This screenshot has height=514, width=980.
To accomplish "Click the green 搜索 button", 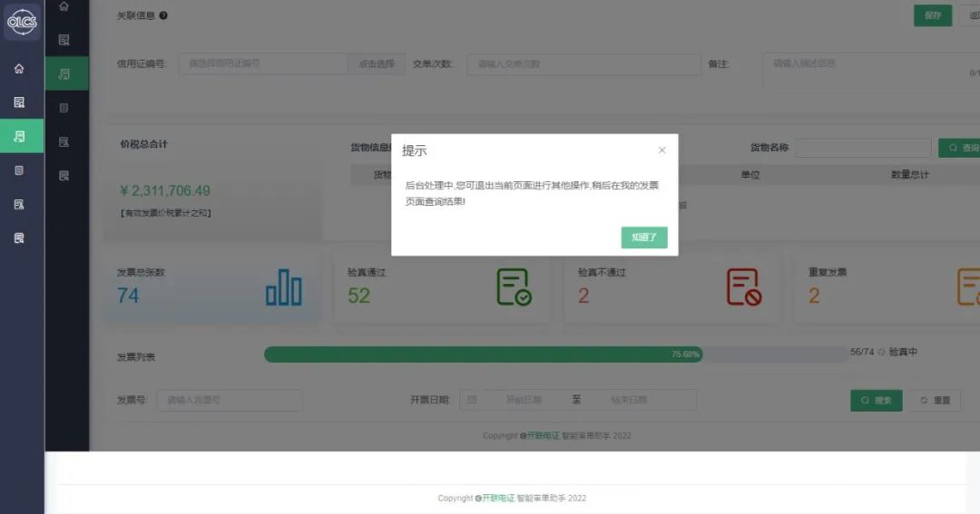I will tap(876, 401).
